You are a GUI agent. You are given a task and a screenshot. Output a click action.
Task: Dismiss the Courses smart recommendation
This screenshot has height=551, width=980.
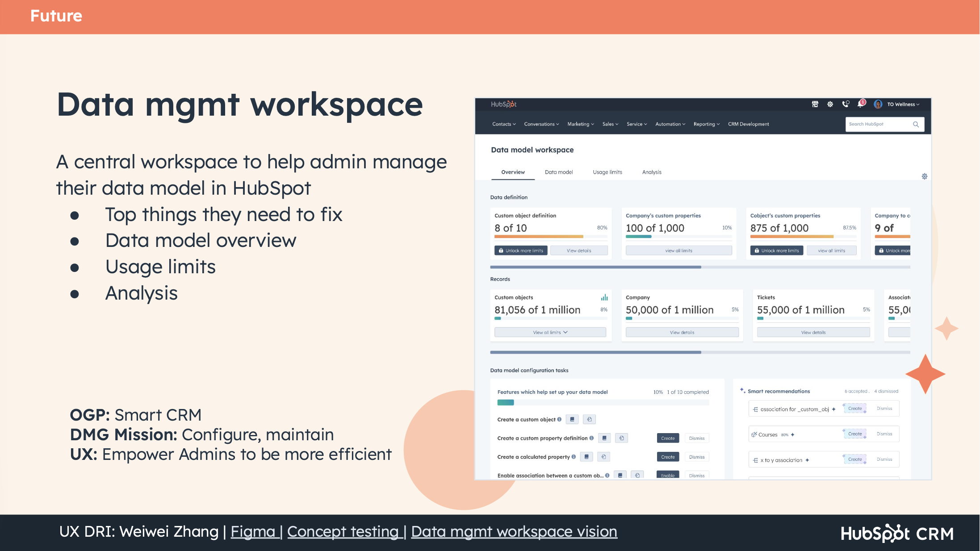884,434
